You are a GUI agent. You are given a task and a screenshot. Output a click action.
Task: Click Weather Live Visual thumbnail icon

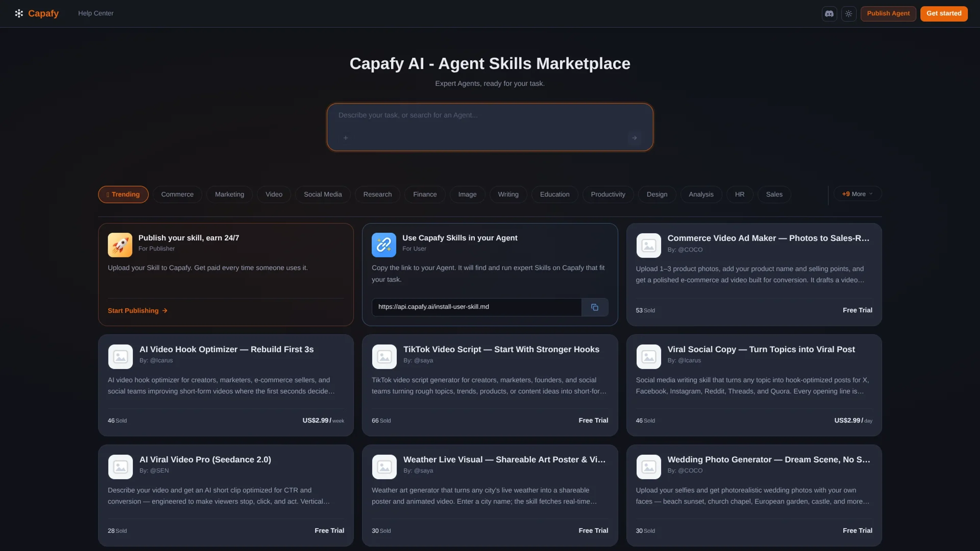tap(384, 467)
